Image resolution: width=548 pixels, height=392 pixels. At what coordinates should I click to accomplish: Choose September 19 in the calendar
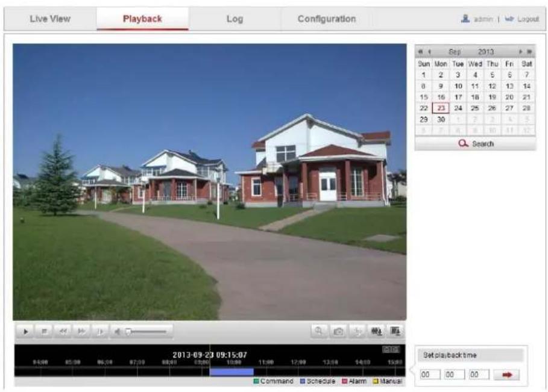[492, 97]
